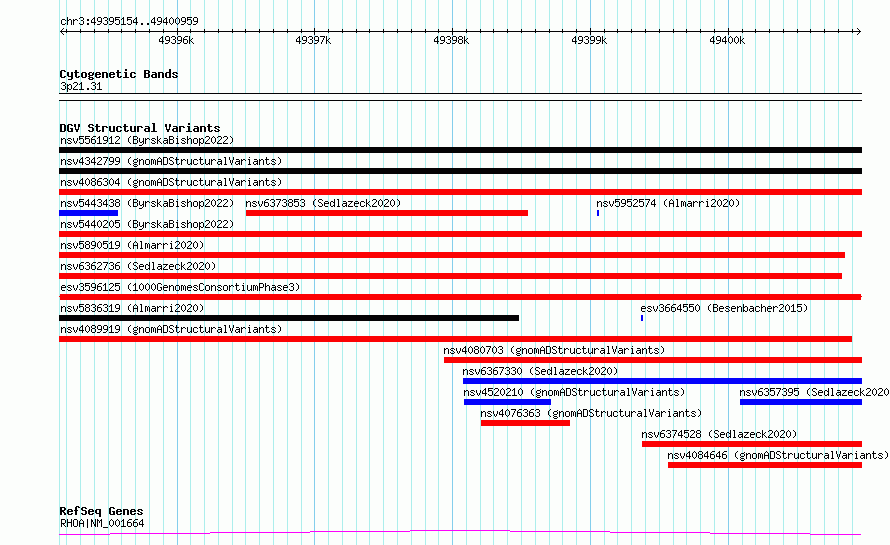
Task: Click the 3p21.31 cytogenetic band label
Action: (x=81, y=86)
